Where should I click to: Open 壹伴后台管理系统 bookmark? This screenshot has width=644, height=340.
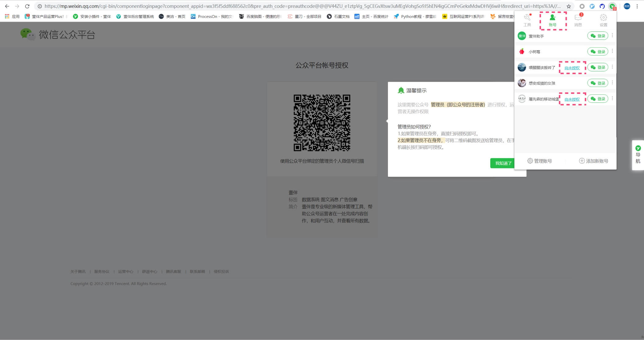(135, 17)
